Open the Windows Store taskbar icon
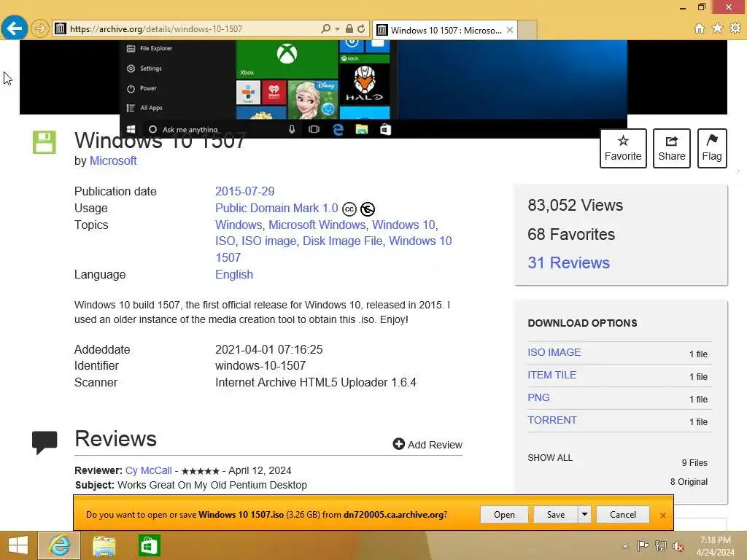Viewport: 747px width, 560px height. tap(149, 545)
